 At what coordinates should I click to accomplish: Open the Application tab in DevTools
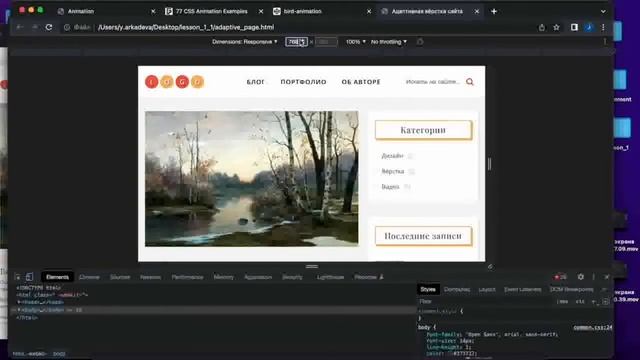click(x=258, y=277)
